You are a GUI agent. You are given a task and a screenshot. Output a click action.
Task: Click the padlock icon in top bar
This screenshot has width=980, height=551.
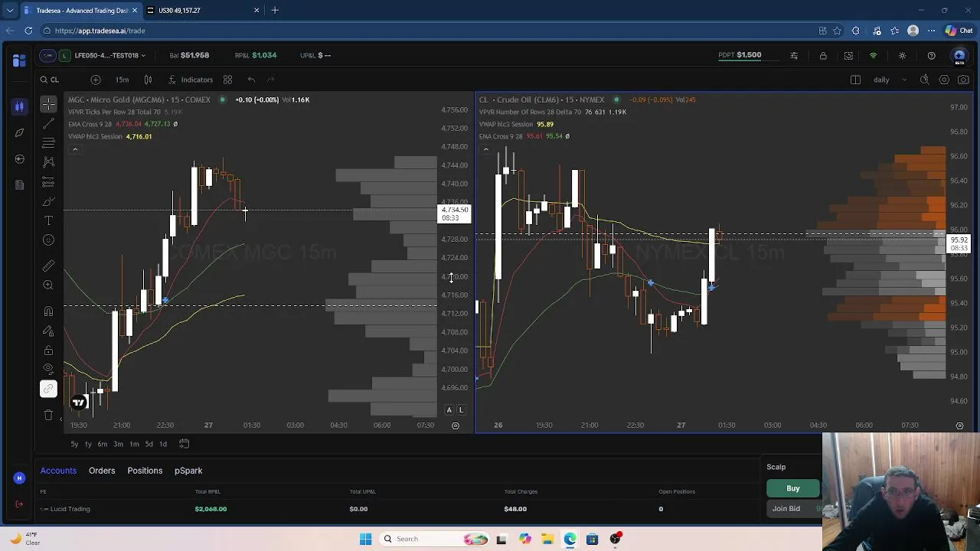coord(823,55)
